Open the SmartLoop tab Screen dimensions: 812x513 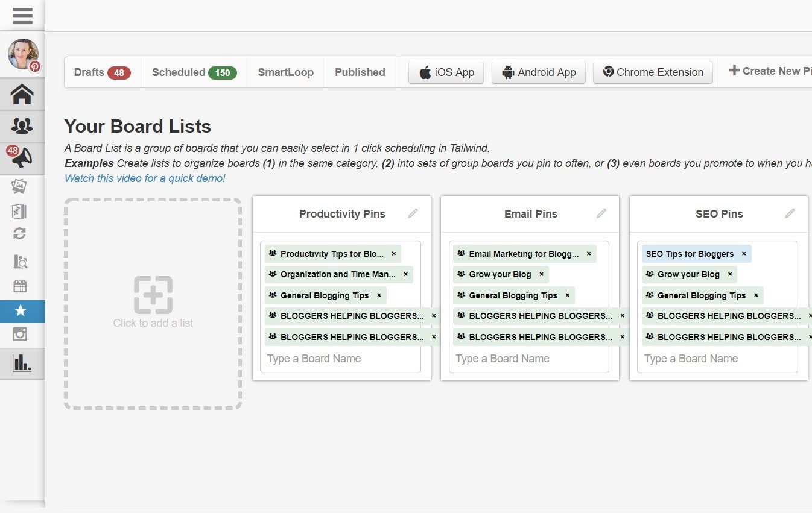tap(286, 72)
